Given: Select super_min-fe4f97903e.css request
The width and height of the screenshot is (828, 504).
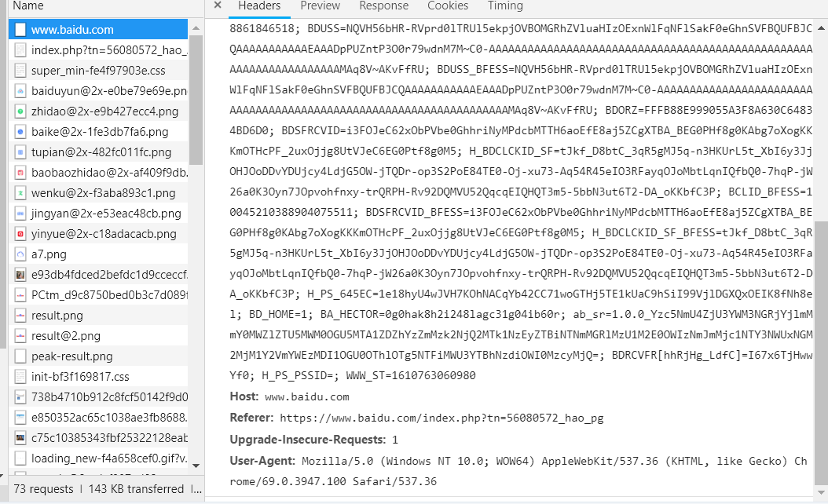Looking at the screenshot, I should tap(98, 70).
